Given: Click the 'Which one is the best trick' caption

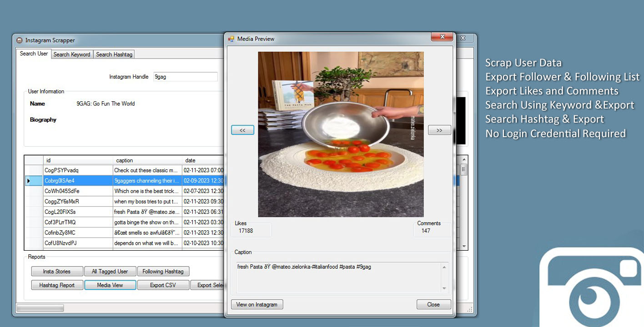Looking at the screenshot, I should click(x=147, y=191).
